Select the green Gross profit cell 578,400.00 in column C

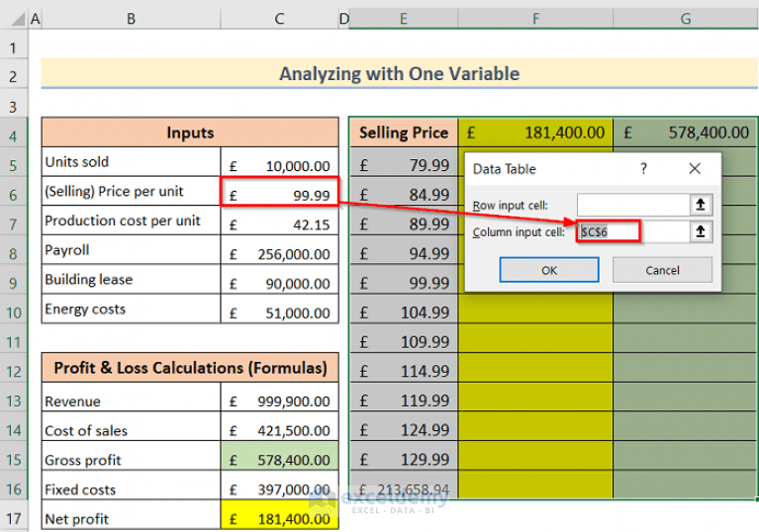click(x=280, y=456)
